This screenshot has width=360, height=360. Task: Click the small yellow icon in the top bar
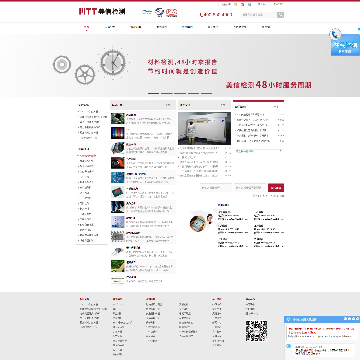point(235,4)
